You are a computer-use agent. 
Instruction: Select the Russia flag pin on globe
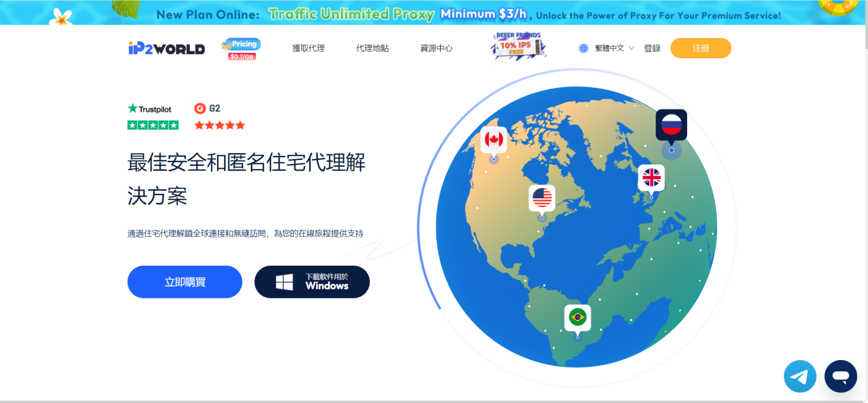pos(671,124)
